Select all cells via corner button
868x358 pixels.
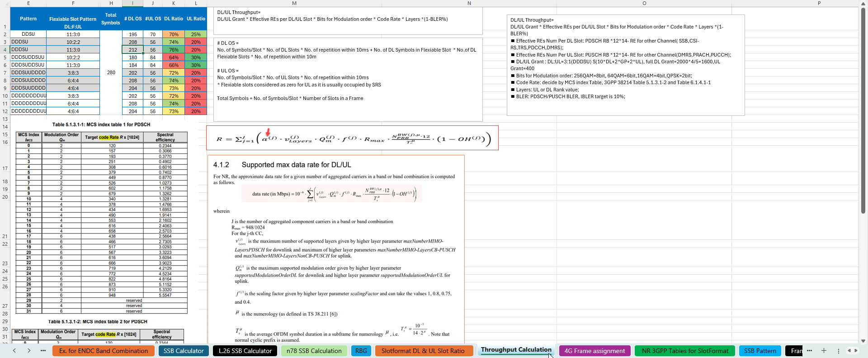point(5,3)
